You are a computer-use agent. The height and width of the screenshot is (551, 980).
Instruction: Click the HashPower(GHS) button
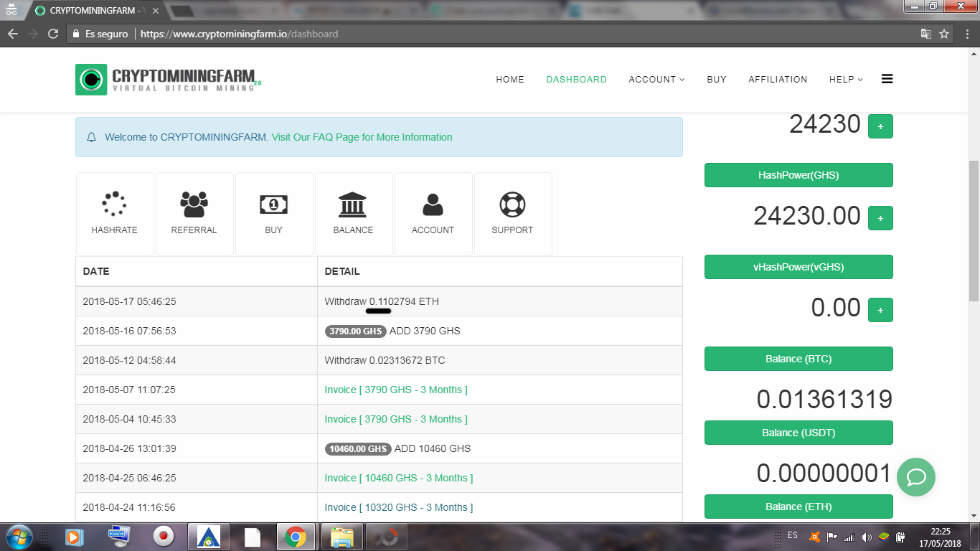(x=798, y=175)
